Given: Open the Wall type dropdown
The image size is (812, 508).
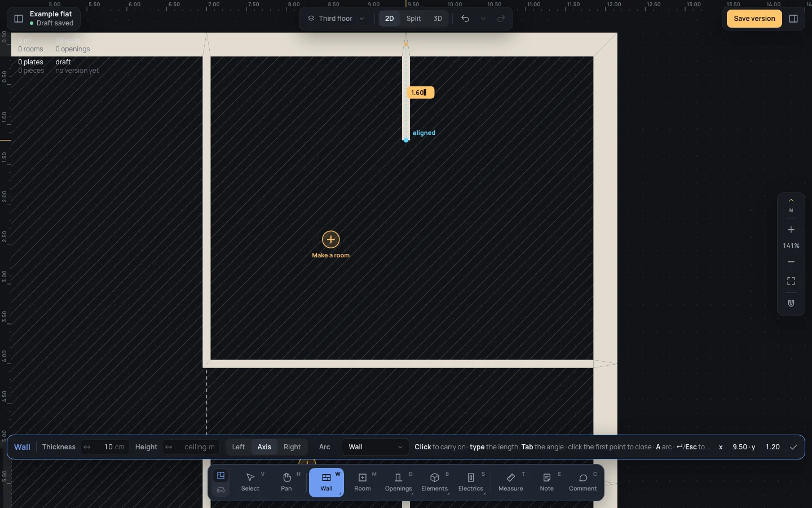Looking at the screenshot, I should tap(376, 447).
